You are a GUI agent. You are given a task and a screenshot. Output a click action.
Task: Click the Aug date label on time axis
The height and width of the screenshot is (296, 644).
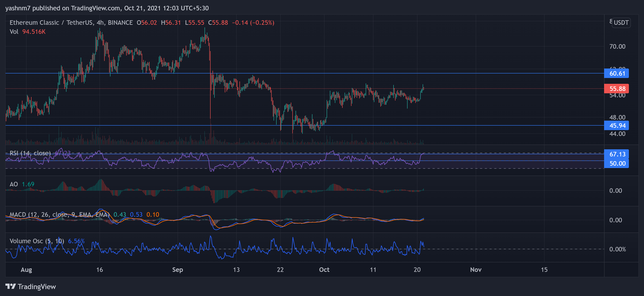(x=26, y=270)
